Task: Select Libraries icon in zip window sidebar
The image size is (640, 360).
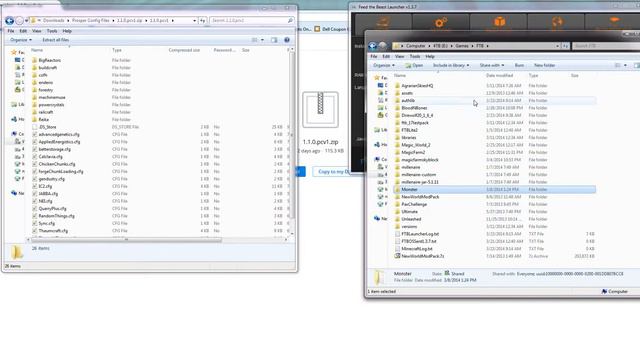Action: [x=14, y=104]
